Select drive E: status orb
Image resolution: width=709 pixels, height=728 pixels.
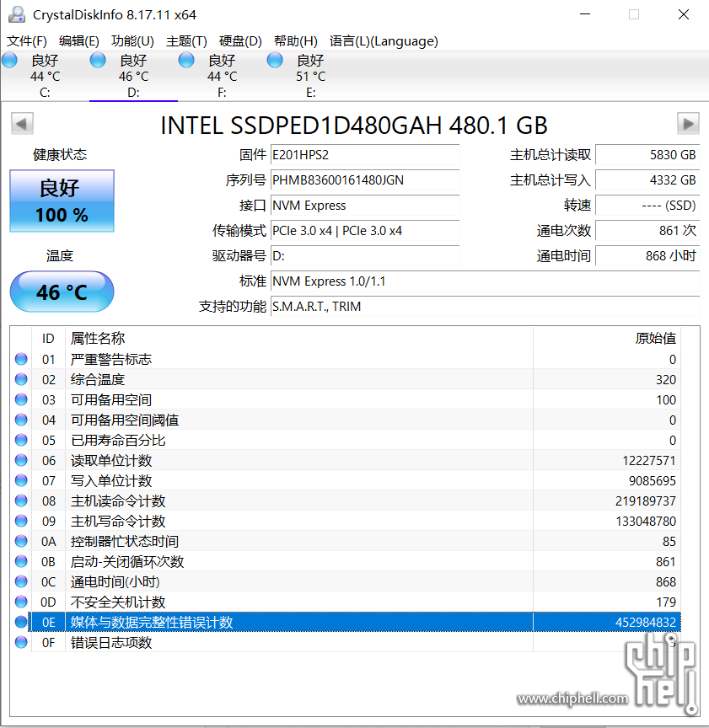(275, 61)
